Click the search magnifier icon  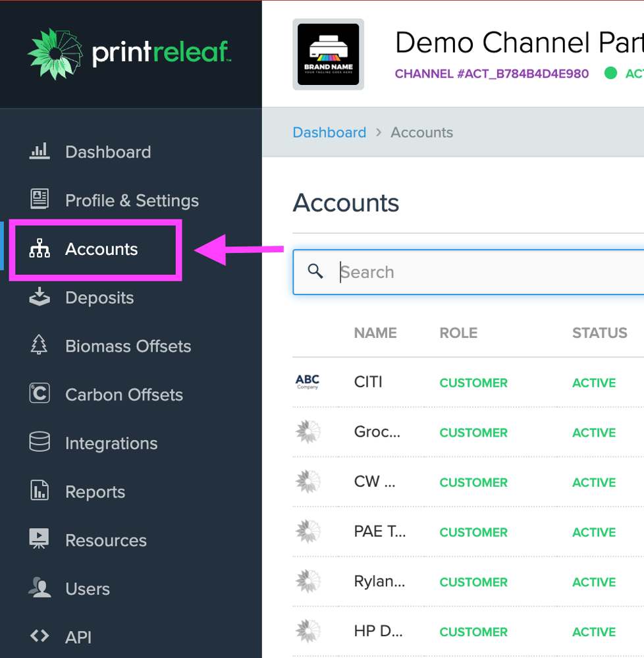click(315, 271)
